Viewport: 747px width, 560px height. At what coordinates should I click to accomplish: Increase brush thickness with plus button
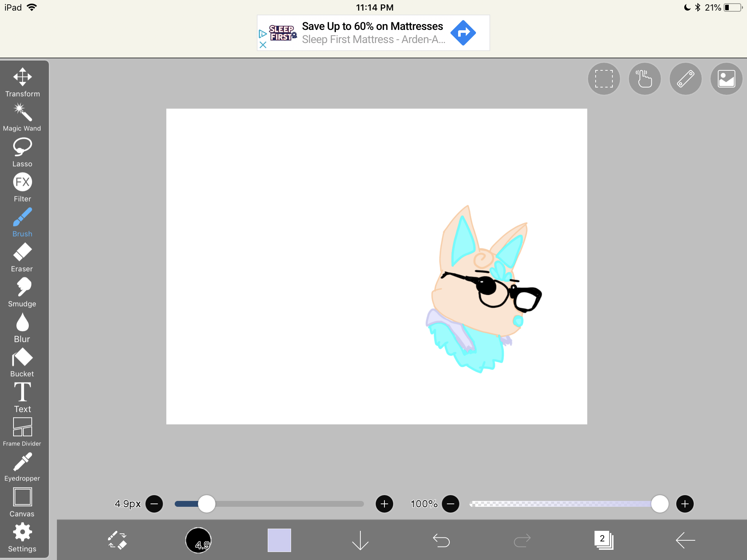coord(384,504)
